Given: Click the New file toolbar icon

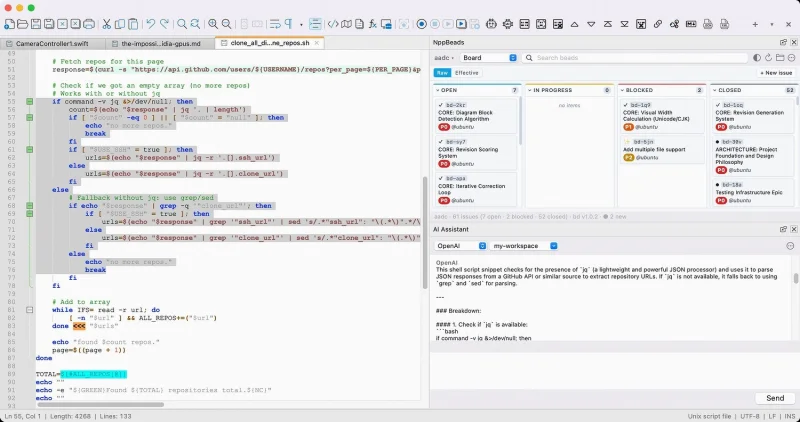Looking at the screenshot, I should click(x=10, y=24).
